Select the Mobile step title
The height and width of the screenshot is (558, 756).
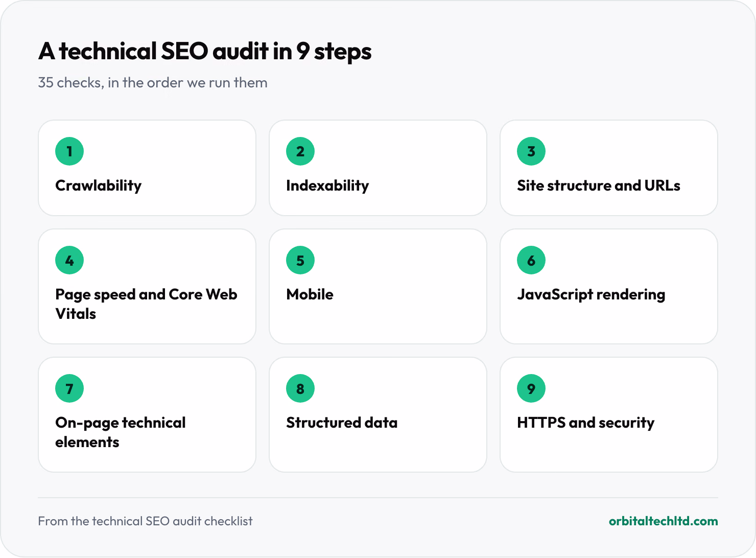[310, 294]
